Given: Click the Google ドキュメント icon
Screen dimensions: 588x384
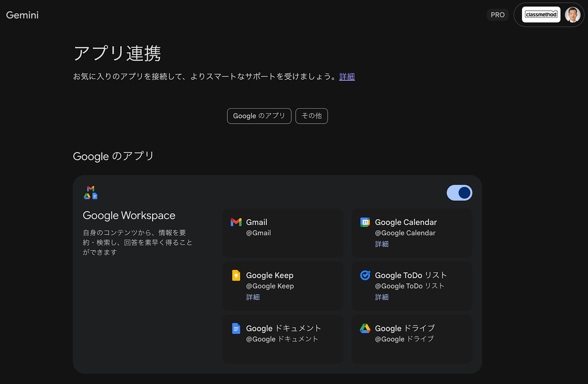Looking at the screenshot, I should (237, 328).
